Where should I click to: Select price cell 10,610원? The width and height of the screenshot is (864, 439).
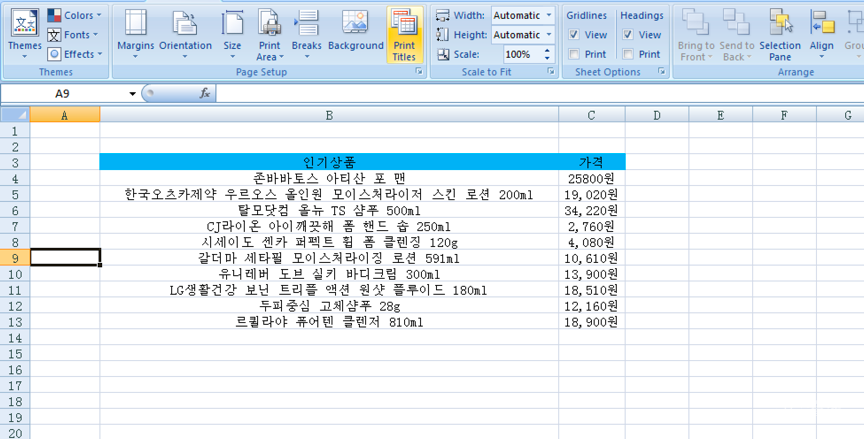point(592,258)
